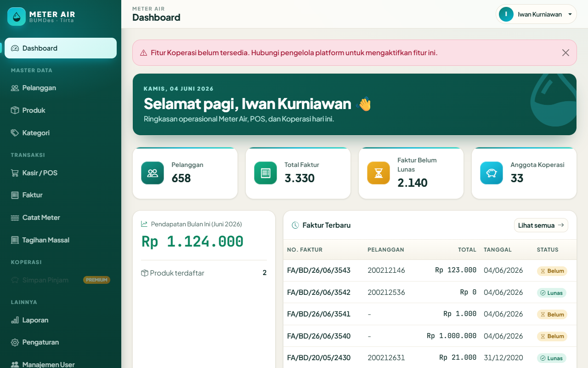588x368 pixels.
Task: Click the PREMIUM badge
Action: (96, 280)
